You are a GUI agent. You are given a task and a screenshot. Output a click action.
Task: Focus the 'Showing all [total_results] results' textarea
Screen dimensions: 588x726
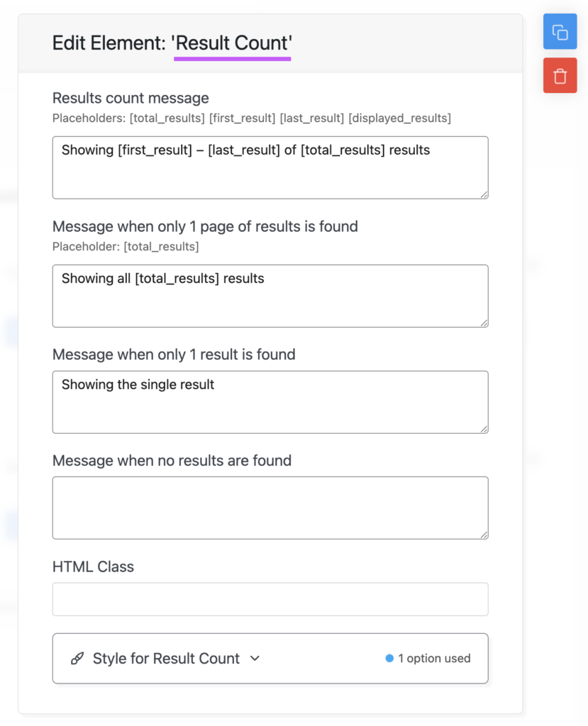(270, 296)
